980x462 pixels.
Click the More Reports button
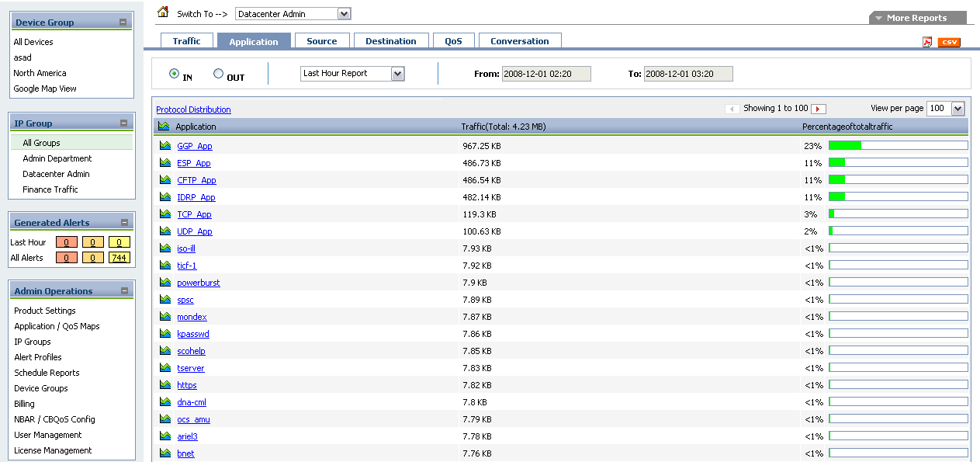917,18
